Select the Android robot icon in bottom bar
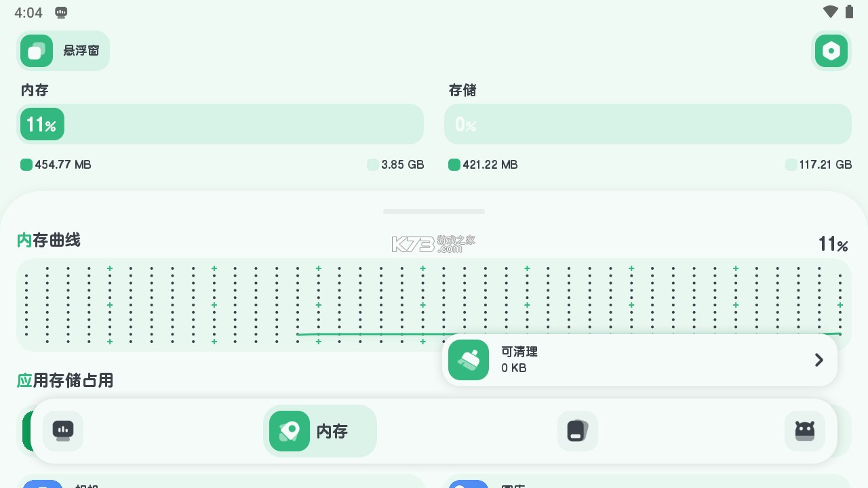868x488 pixels. point(805,431)
